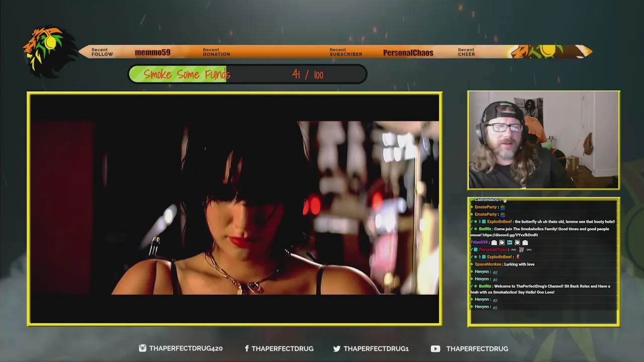The height and width of the screenshot is (362, 644).
Task: Click the 41 / 100 goal counter
Action: (307, 75)
